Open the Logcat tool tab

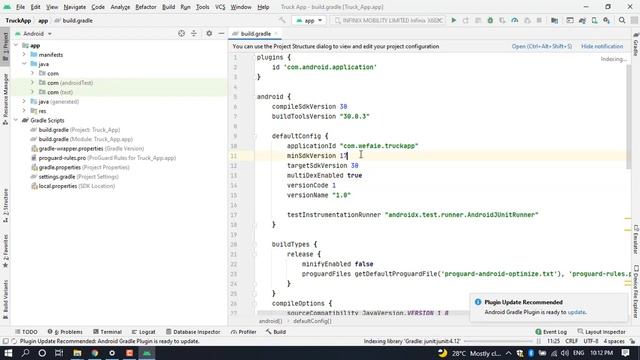[144, 332]
